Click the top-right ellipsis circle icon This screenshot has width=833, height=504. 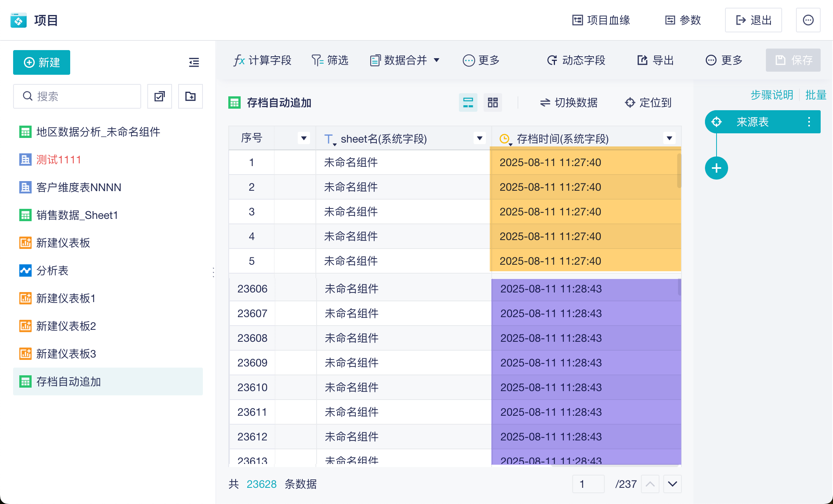(x=808, y=20)
